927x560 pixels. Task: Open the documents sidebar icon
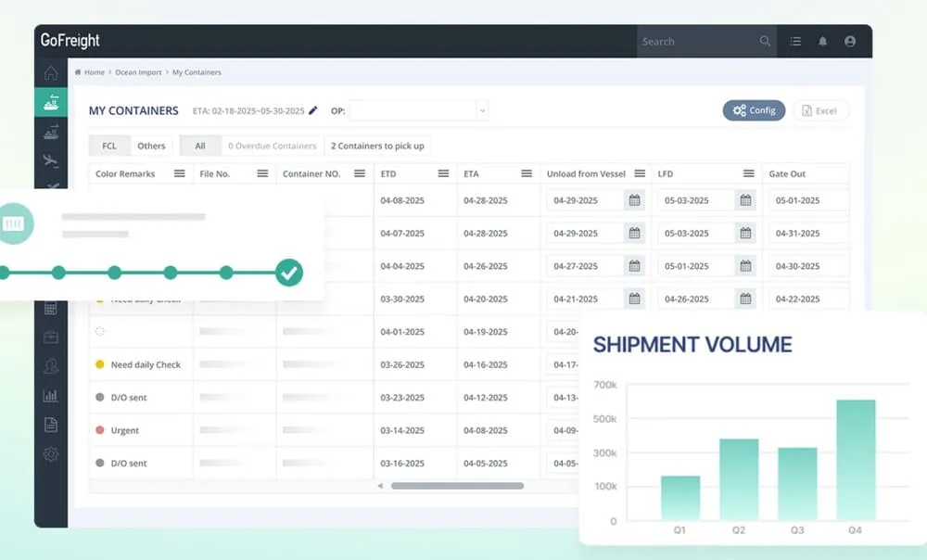pyautogui.click(x=51, y=426)
